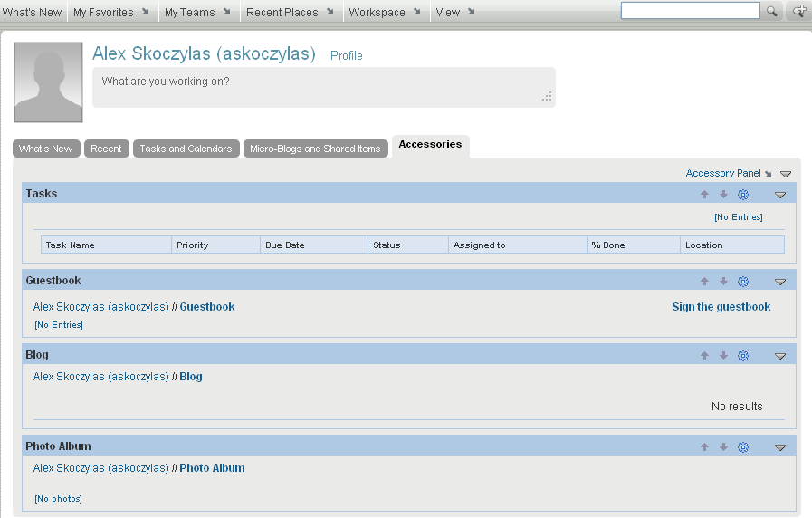Move Blog accessory down
The image size is (812, 518).
[x=723, y=355]
